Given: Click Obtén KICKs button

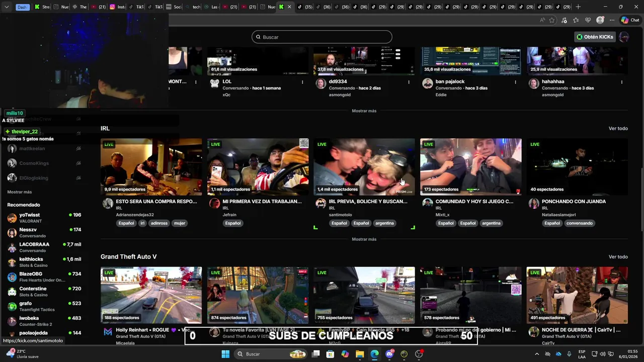Looking at the screenshot, I should click(595, 37).
